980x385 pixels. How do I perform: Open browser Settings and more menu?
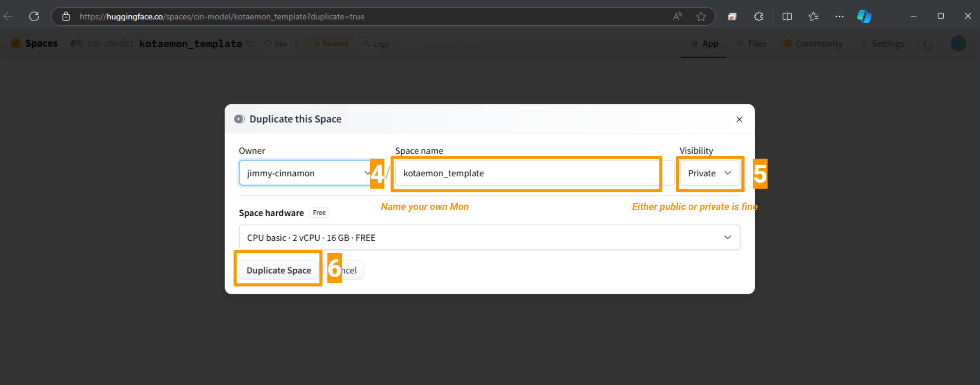pyautogui.click(x=839, y=17)
